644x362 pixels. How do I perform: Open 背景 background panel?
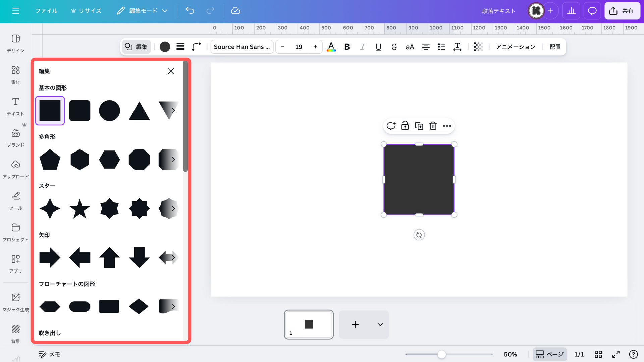(16, 334)
